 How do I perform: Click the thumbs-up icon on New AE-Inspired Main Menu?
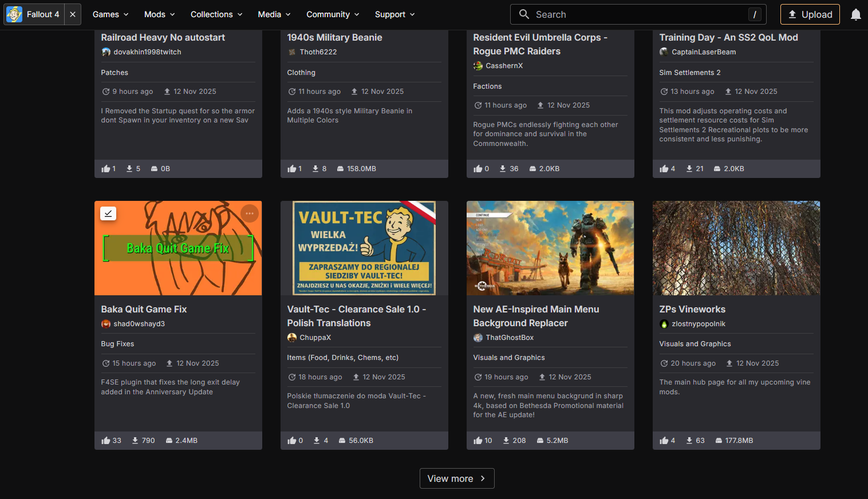click(x=478, y=441)
